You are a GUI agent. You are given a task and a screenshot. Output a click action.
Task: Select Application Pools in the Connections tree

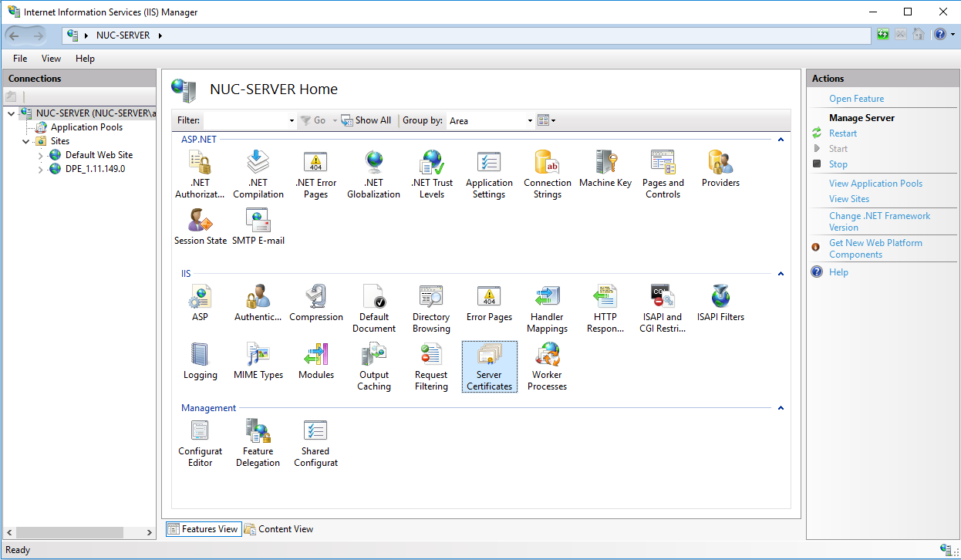coord(86,127)
